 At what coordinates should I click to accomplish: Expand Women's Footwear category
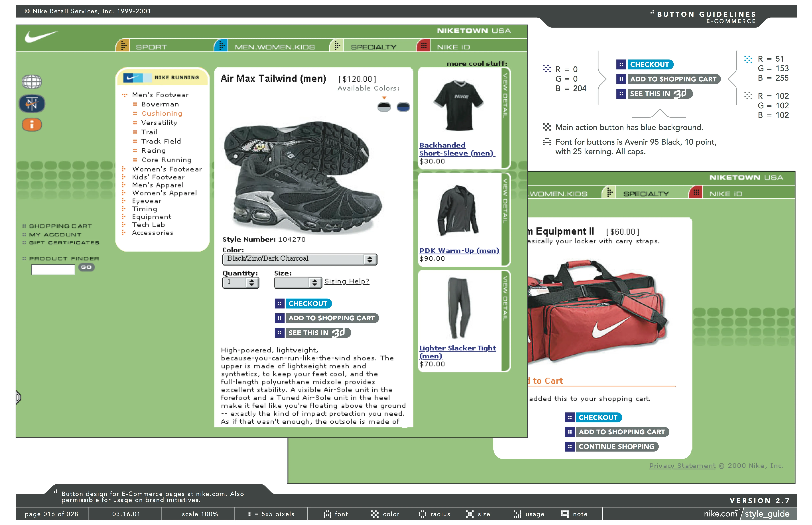tap(167, 169)
